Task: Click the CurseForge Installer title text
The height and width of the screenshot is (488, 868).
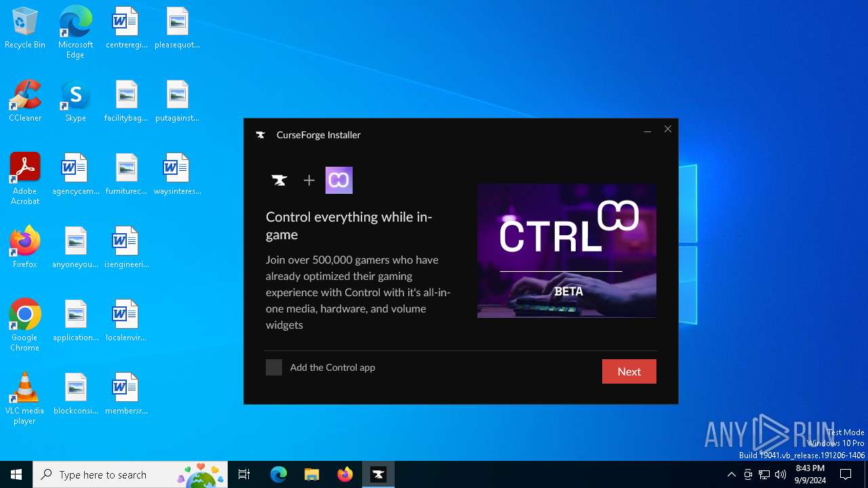Action: (x=319, y=135)
